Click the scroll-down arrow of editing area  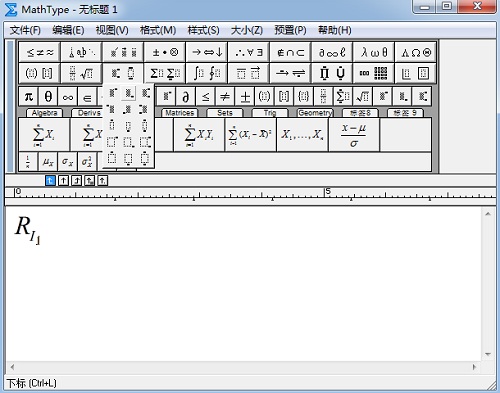(x=488, y=354)
